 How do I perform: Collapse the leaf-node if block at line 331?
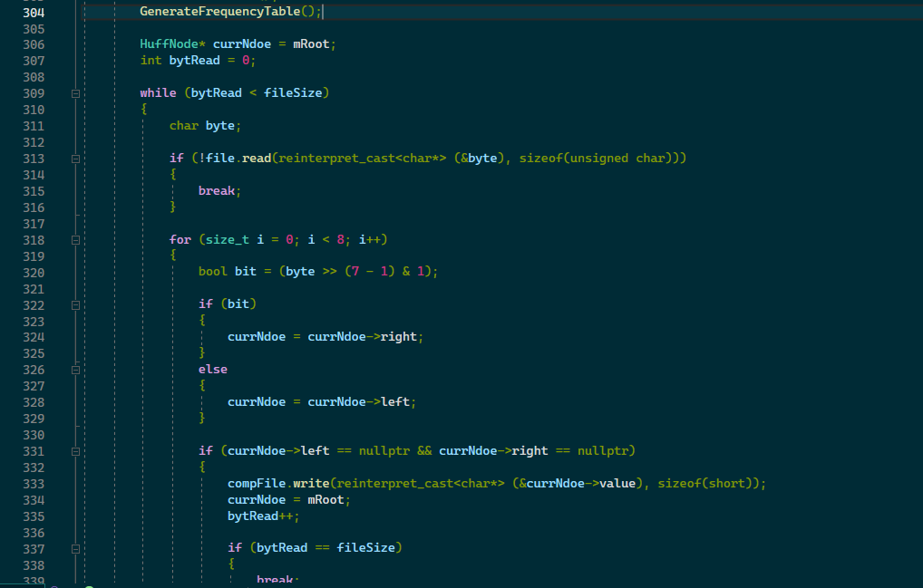[x=76, y=450]
